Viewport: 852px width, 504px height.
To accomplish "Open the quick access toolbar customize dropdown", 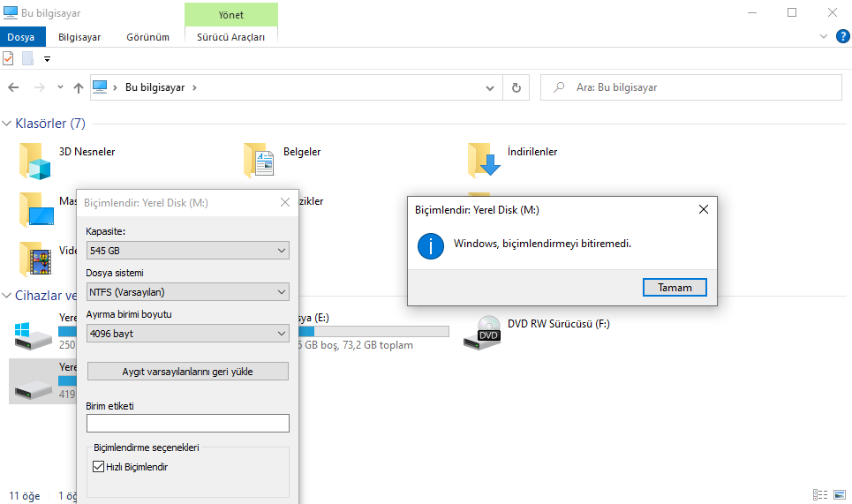I will click(48, 59).
